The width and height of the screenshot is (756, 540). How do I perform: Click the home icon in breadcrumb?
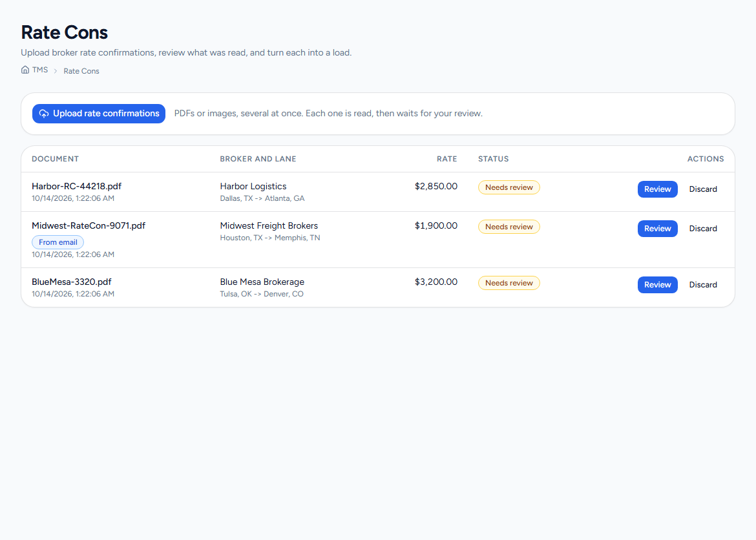tap(25, 70)
